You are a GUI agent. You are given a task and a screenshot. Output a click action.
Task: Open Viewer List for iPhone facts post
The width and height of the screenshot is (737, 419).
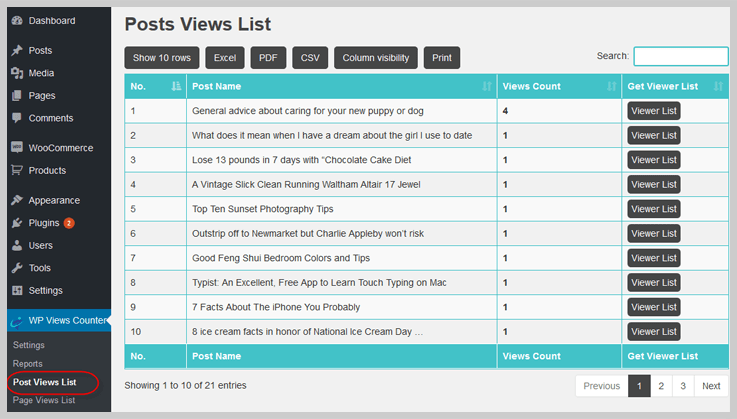[654, 307]
